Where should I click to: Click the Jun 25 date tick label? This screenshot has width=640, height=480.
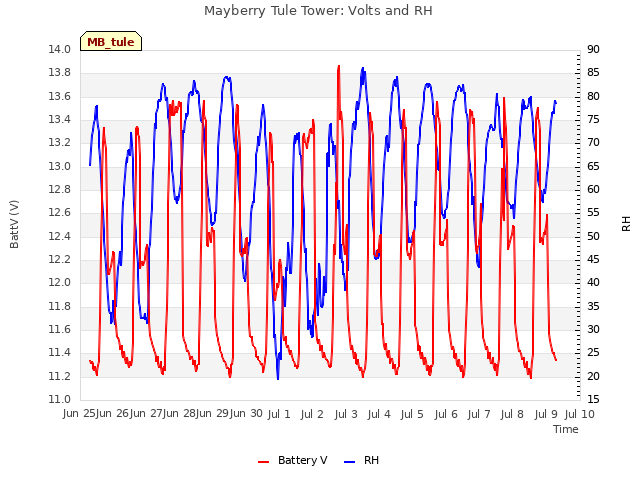pyautogui.click(x=80, y=413)
